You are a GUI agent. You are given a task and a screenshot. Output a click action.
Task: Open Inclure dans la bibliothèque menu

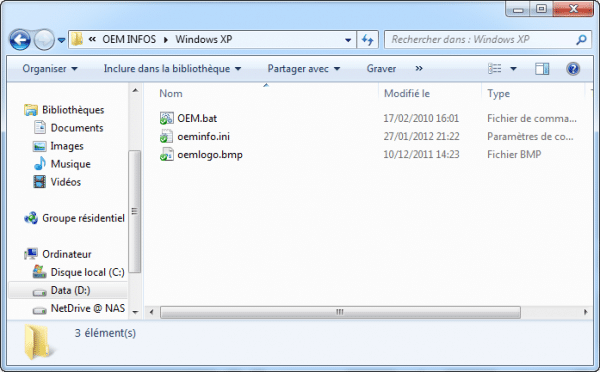point(172,69)
